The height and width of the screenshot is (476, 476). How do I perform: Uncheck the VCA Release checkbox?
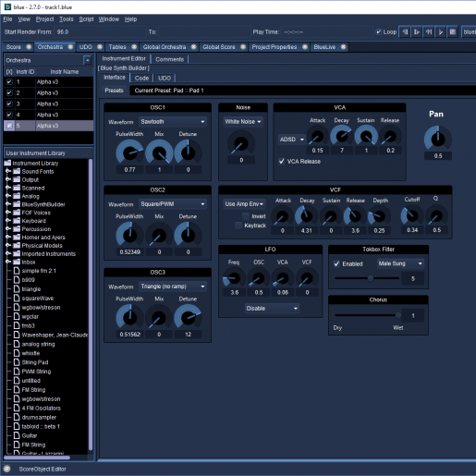point(281,161)
